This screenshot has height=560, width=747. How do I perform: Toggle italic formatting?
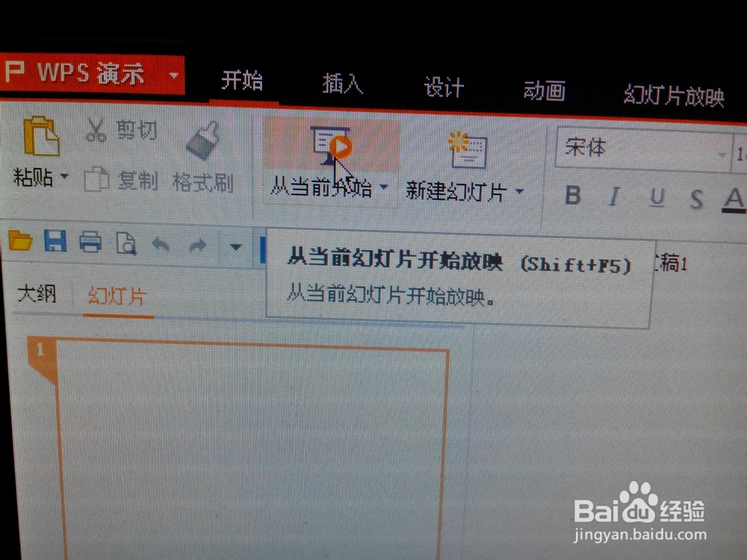[x=613, y=196]
